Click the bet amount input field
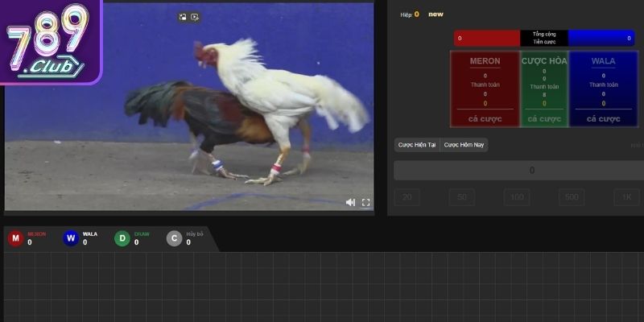This screenshot has height=322, width=644. (518, 170)
